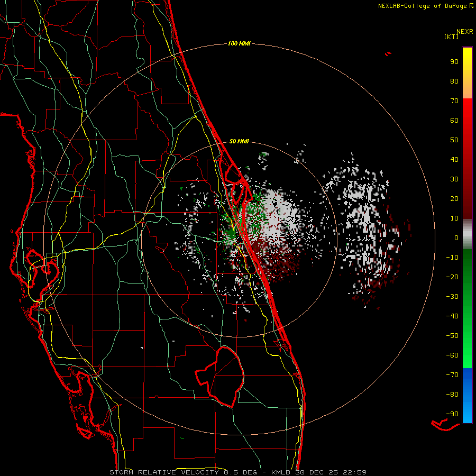
Task: Click the STORM RELATIVE VELOCITY caption
Action: pyautogui.click(x=164, y=472)
